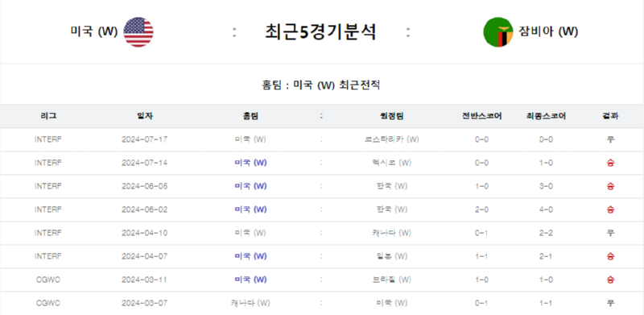The width and height of the screenshot is (644, 315).
Task: Click away team '캐나다 (W)' in 2024-04-10 row
Action: pyautogui.click(x=392, y=233)
